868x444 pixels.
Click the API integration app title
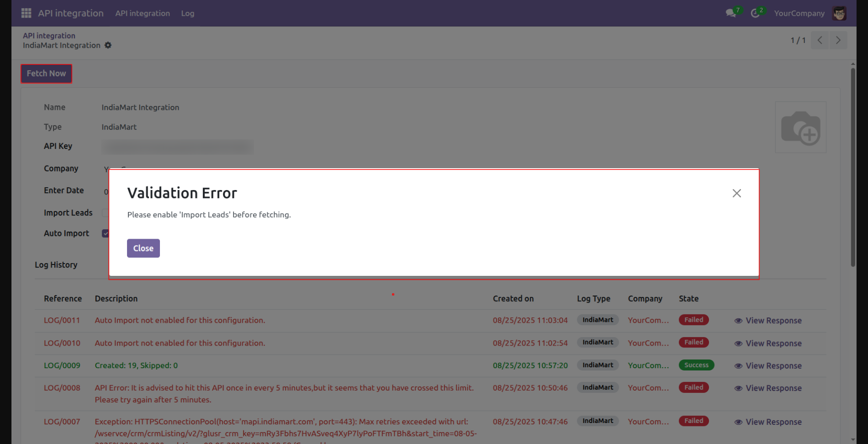71,13
